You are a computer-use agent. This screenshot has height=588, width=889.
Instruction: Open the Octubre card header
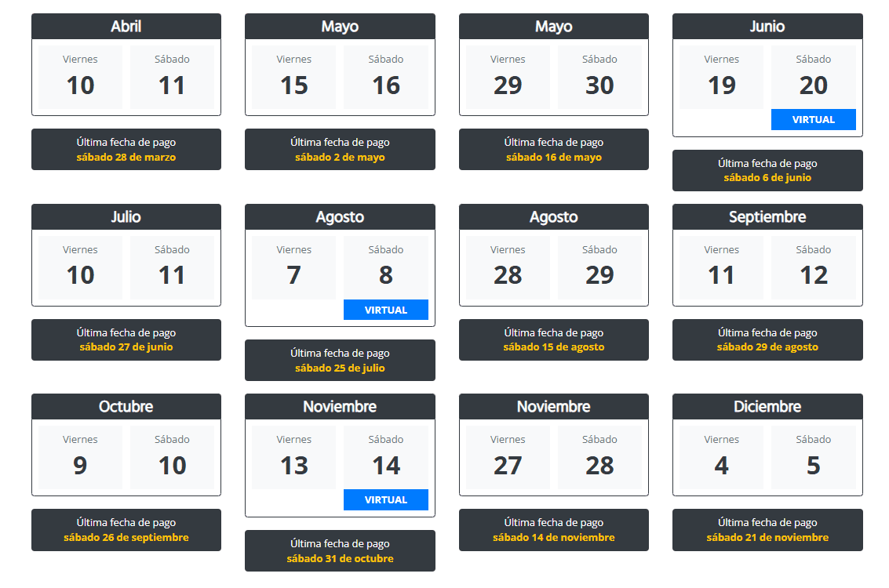(126, 406)
